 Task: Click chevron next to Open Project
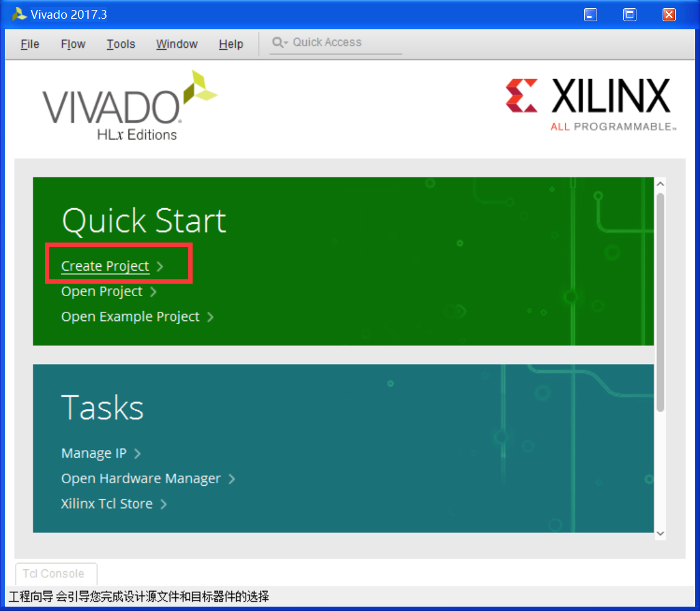(153, 292)
